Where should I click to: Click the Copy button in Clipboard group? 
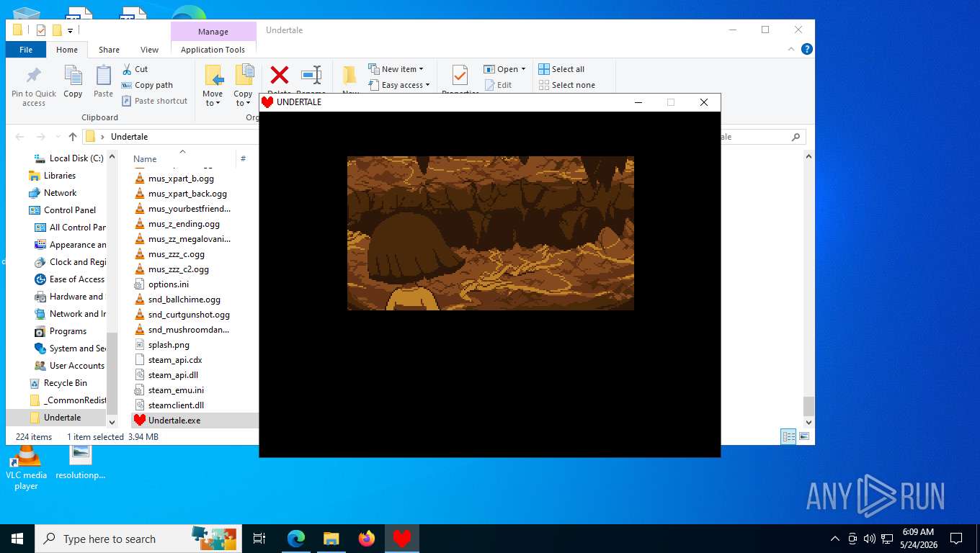(x=73, y=81)
